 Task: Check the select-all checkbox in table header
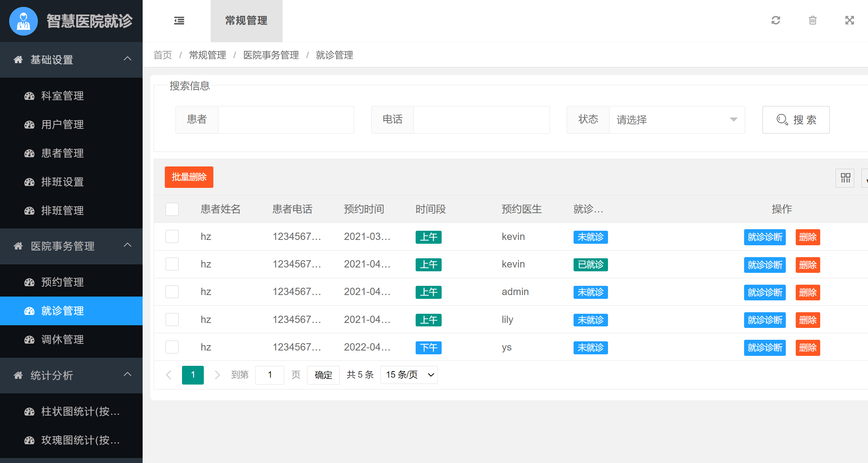coord(172,209)
